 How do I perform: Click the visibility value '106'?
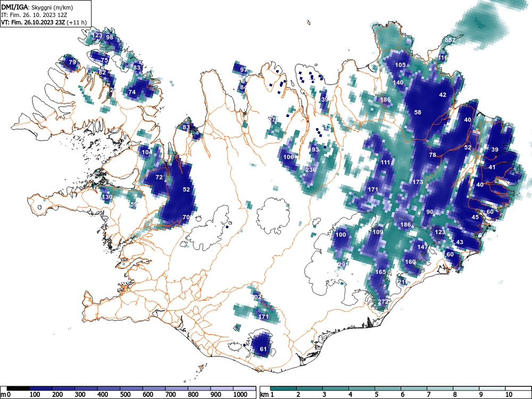click(x=288, y=157)
